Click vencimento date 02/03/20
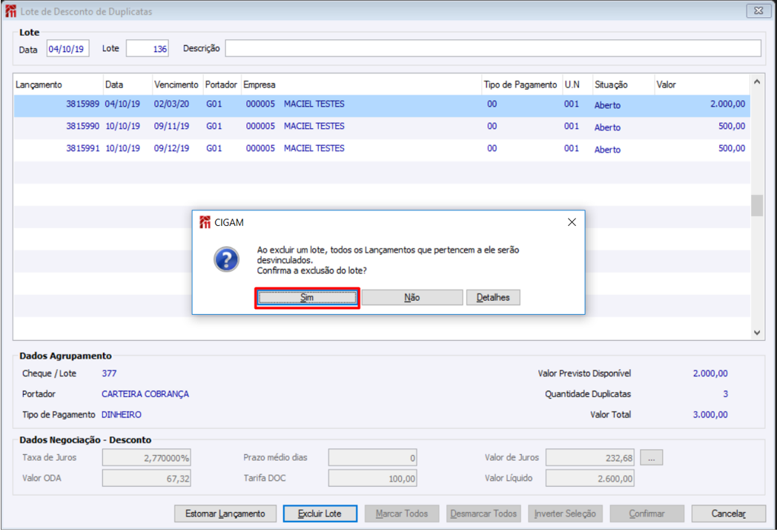The image size is (777, 532). [171, 104]
